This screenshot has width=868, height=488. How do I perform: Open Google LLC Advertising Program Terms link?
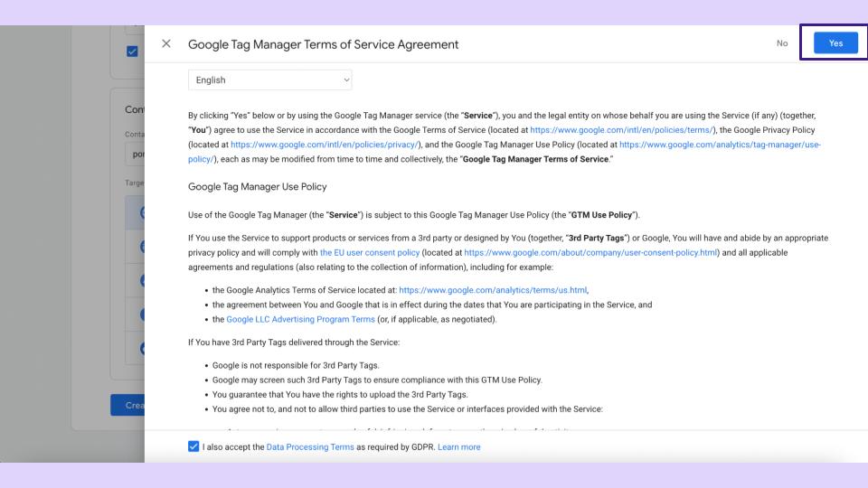click(x=300, y=319)
